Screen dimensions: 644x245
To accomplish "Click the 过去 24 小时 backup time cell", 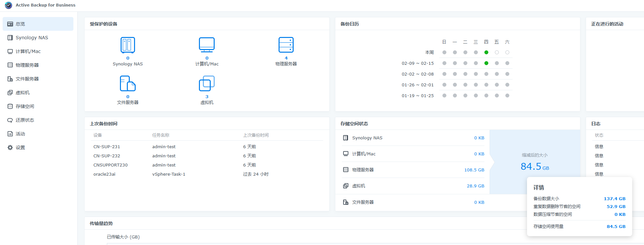I will (256, 174).
